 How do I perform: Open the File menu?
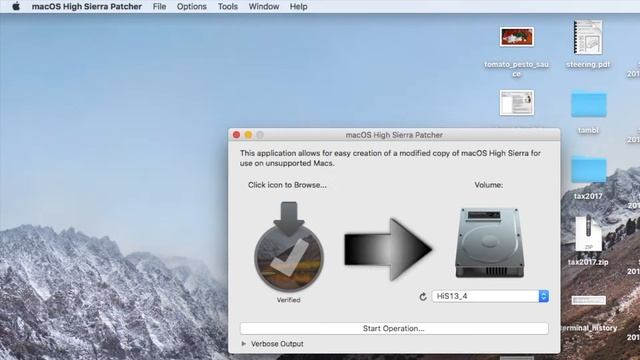pos(159,7)
